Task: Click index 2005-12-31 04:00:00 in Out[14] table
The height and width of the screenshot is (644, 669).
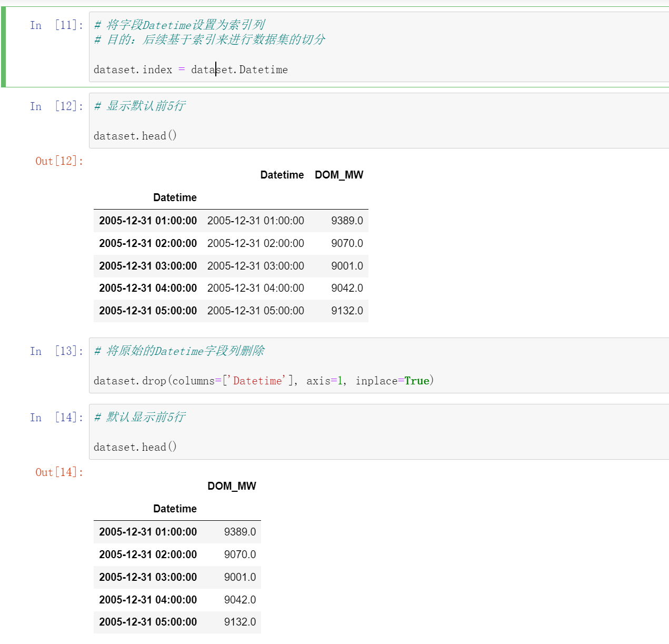Action: pyautogui.click(x=148, y=600)
